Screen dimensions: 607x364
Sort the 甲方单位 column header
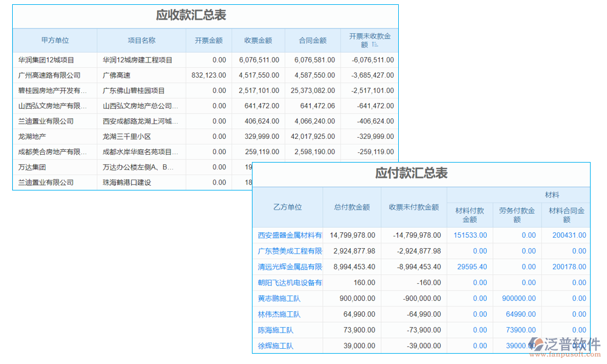tap(56, 40)
